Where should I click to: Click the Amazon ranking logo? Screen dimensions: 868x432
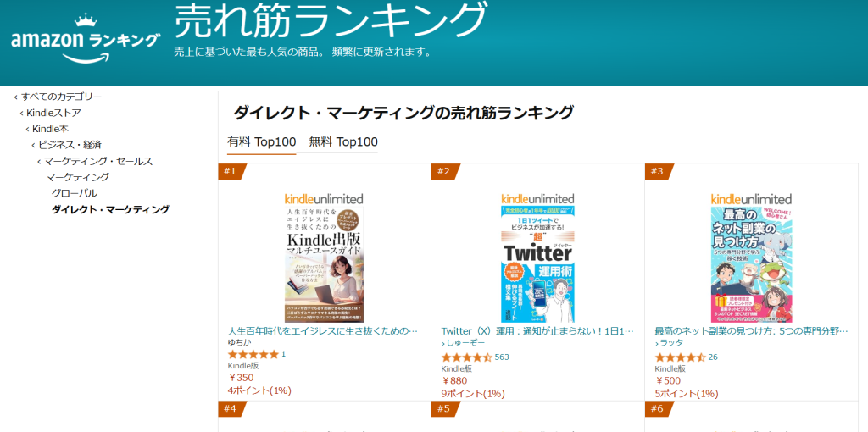click(x=85, y=41)
